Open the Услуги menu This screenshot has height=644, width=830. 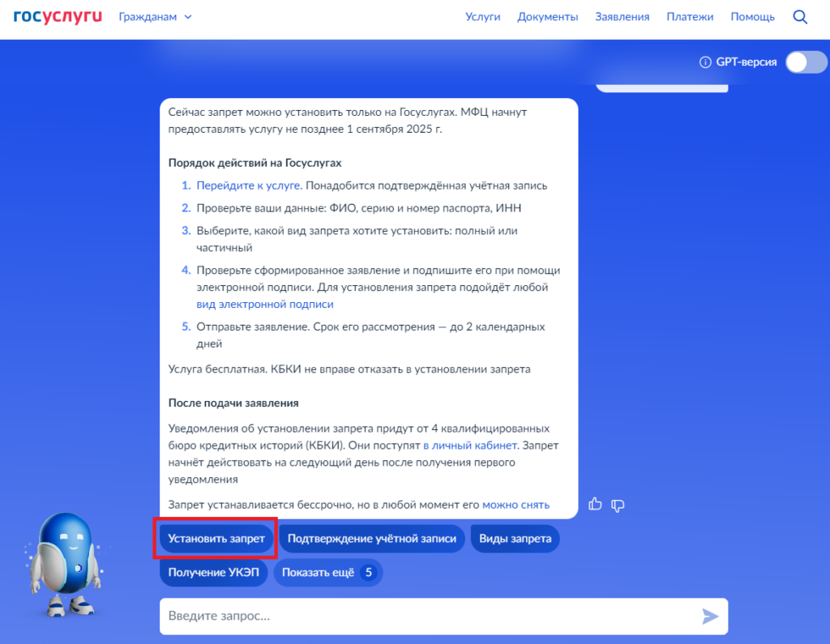coord(482,17)
